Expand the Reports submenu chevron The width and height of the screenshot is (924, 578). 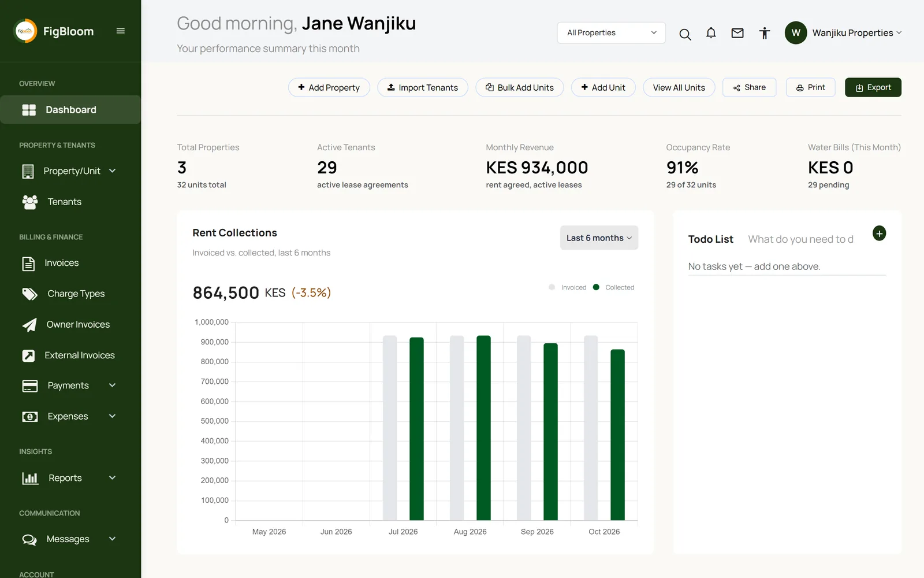[x=113, y=477]
